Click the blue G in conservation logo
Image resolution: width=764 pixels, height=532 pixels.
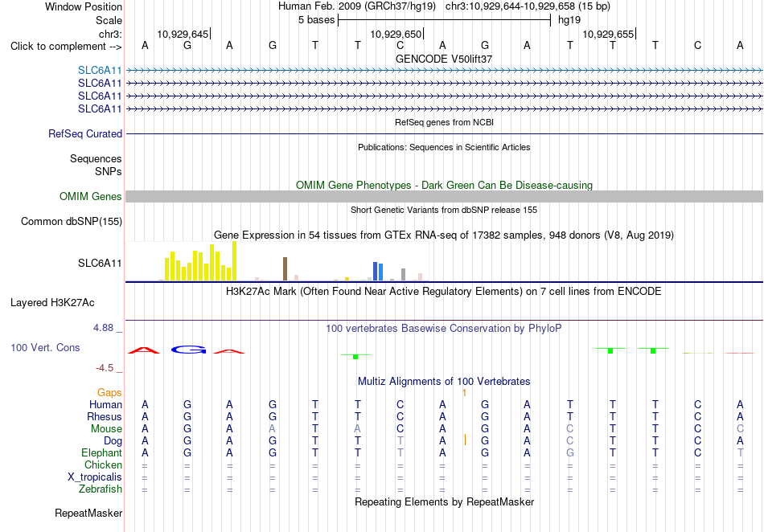(x=188, y=350)
